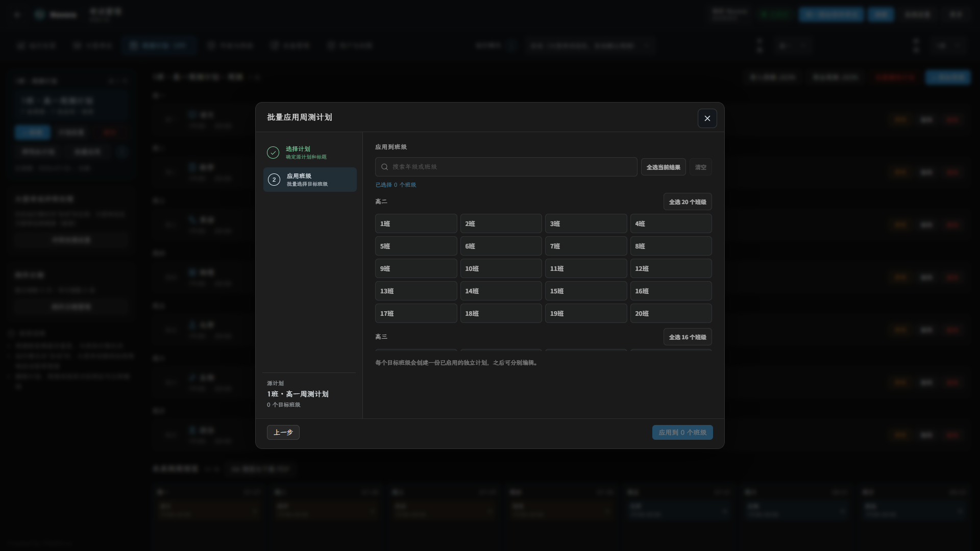The height and width of the screenshot is (551, 980).
Task: Click the step 2 circle icon for 应用班级
Action: click(274, 180)
